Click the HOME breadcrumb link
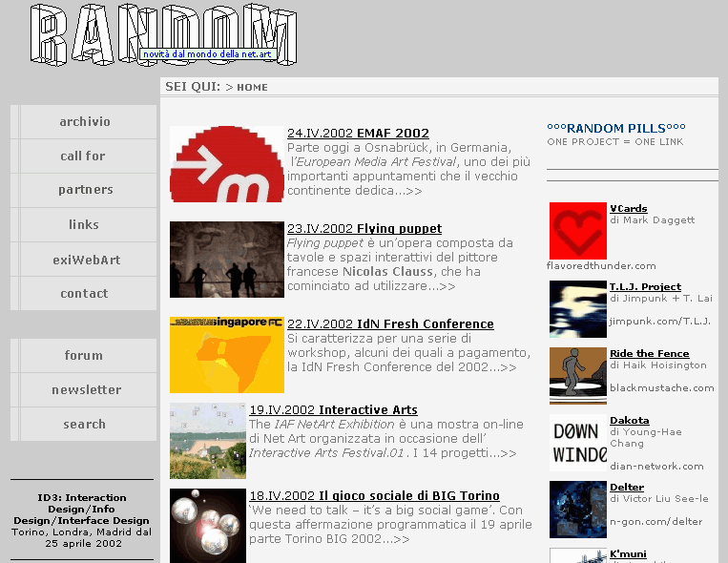The height and width of the screenshot is (563, 728). coord(252,88)
